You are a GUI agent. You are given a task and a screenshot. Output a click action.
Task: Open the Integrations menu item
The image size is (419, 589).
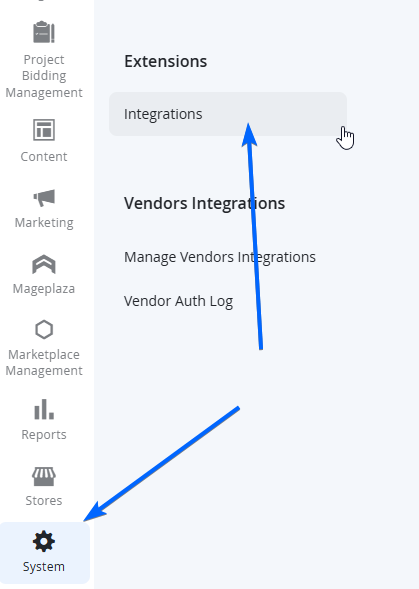point(228,114)
